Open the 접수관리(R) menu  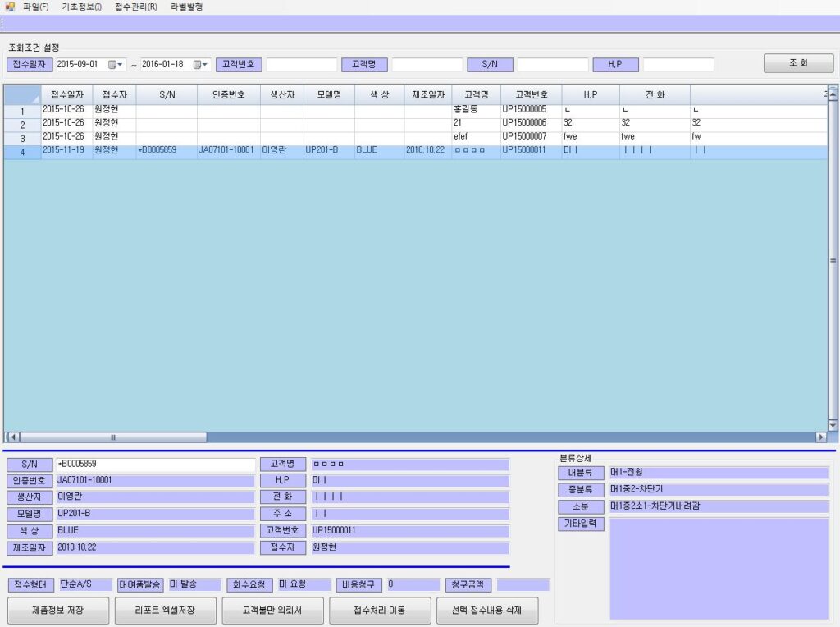pos(135,7)
